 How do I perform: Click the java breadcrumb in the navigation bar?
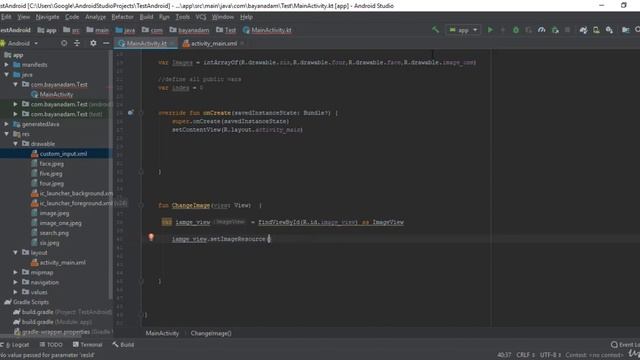pyautogui.click(x=125, y=30)
